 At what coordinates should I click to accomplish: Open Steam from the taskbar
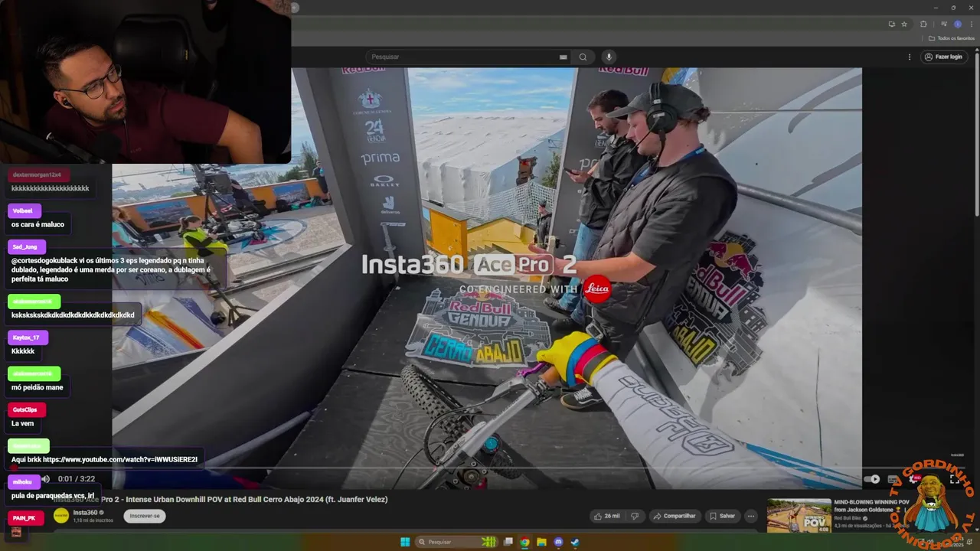575,542
